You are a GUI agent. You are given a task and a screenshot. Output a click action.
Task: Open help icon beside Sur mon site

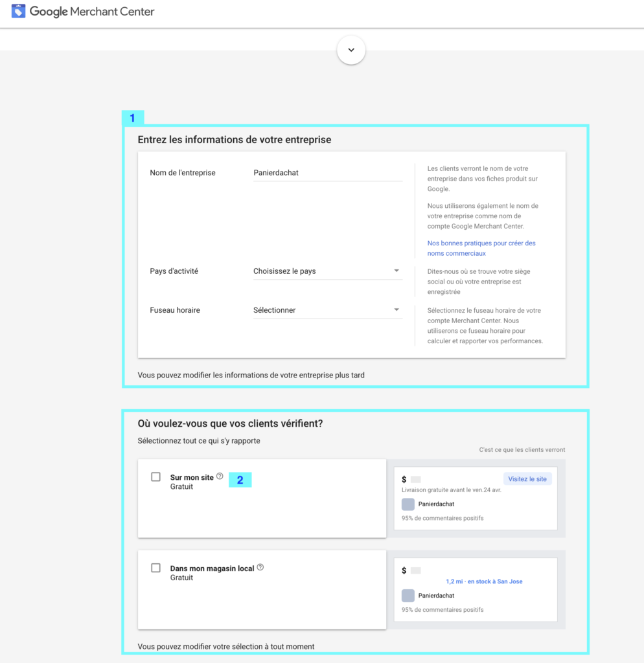[x=220, y=477]
